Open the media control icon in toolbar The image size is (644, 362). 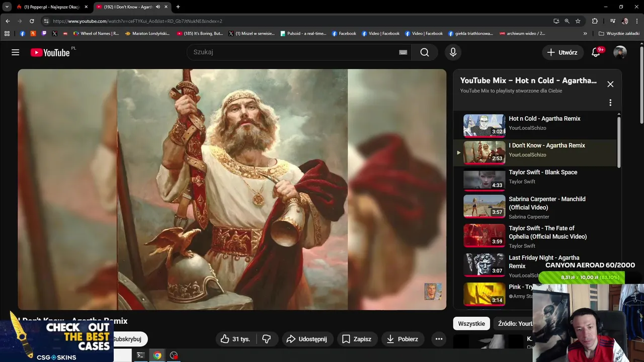pyautogui.click(x=612, y=21)
